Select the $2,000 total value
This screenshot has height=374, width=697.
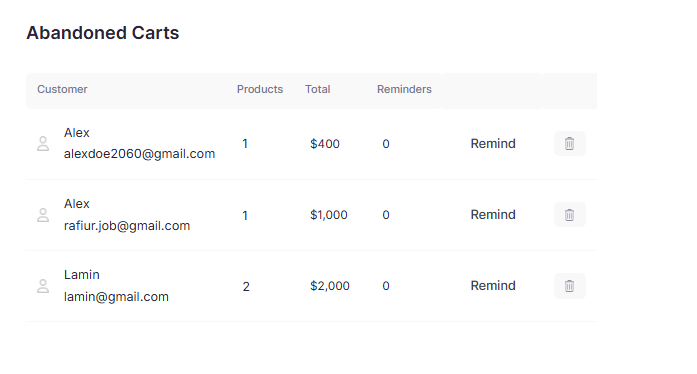[330, 286]
